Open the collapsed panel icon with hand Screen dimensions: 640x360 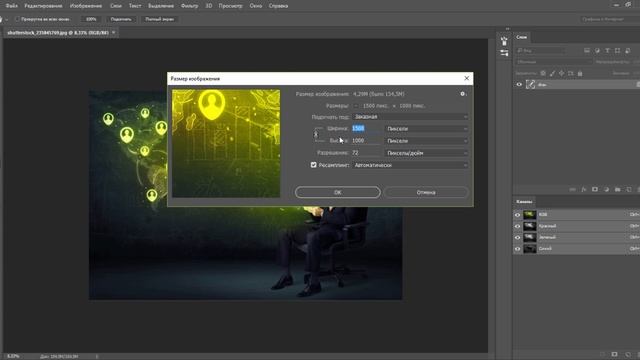[x=504, y=41]
